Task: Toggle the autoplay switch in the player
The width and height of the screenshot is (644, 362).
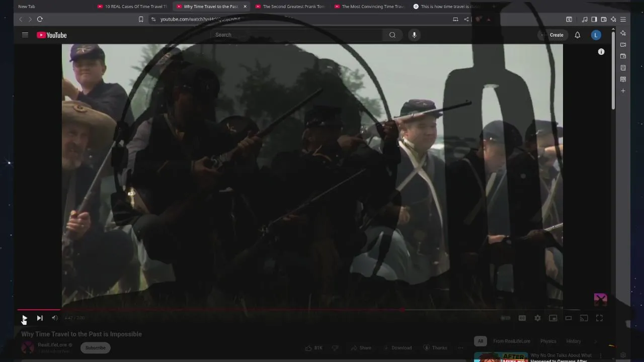Action: pyautogui.click(x=506, y=318)
